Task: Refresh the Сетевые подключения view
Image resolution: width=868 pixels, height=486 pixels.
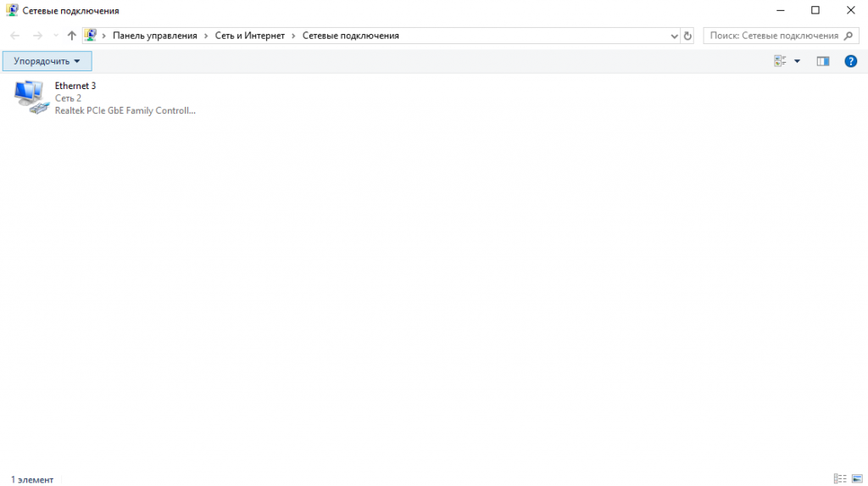Action: pos(687,36)
